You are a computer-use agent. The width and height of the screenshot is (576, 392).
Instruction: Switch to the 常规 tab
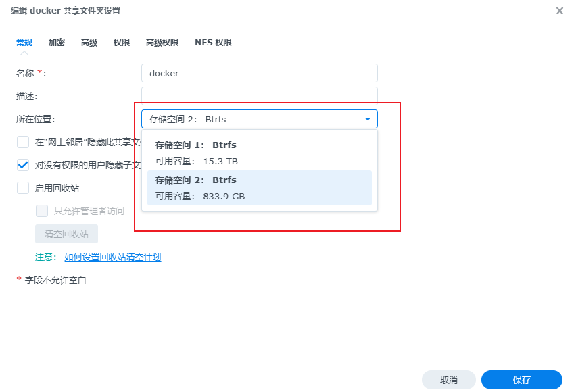(24, 42)
